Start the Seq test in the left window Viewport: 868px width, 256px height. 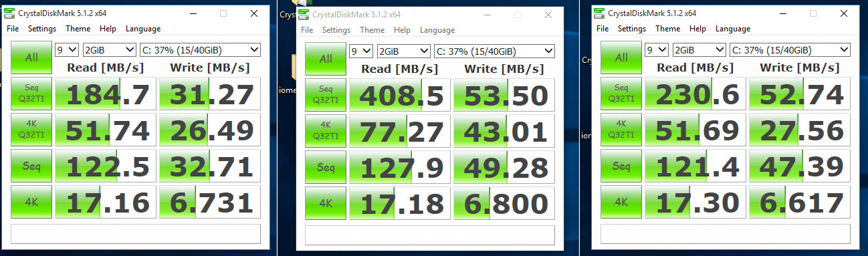pyautogui.click(x=31, y=165)
